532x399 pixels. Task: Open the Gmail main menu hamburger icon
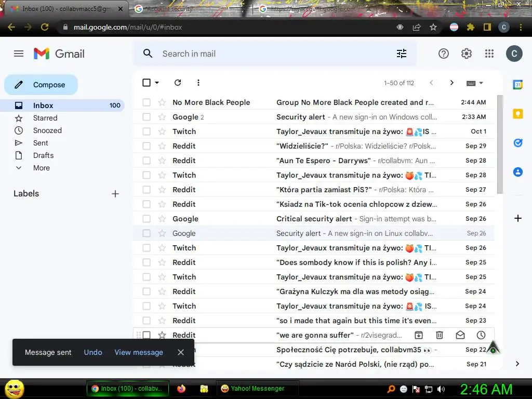[19, 54]
